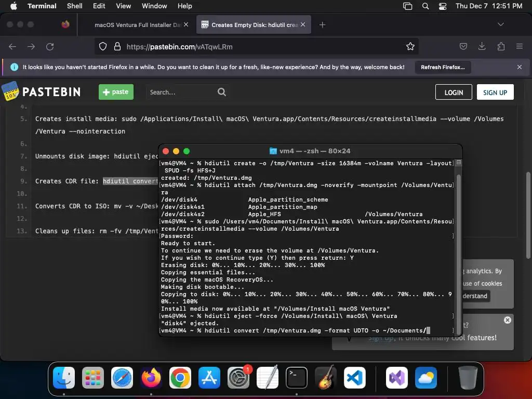Click the browser page vertical scrollbar

528,216
